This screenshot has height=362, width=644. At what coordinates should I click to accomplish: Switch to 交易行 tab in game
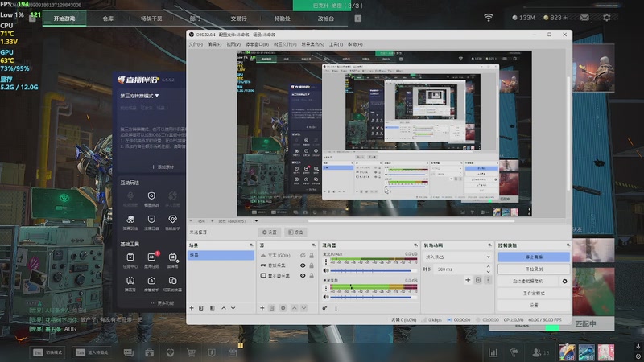point(238,19)
